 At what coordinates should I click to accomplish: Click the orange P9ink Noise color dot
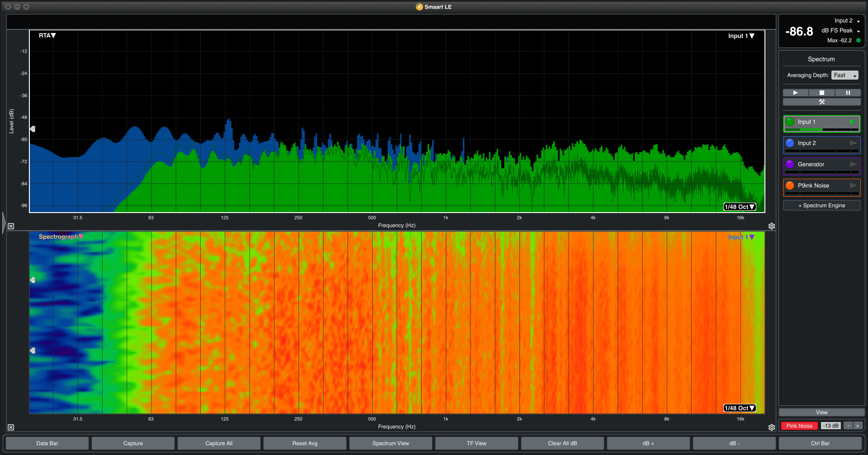click(790, 185)
